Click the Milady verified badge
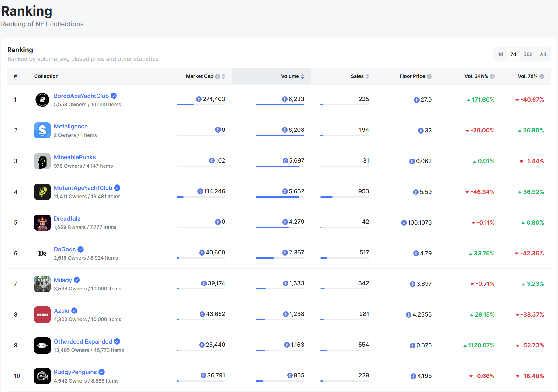The image size is (558, 392). click(77, 280)
